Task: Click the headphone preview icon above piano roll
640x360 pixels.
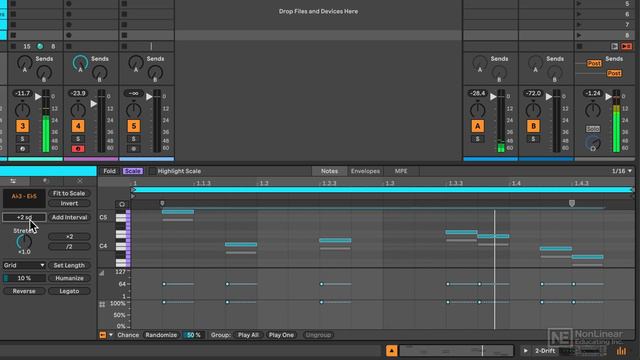Action: pyautogui.click(x=122, y=204)
